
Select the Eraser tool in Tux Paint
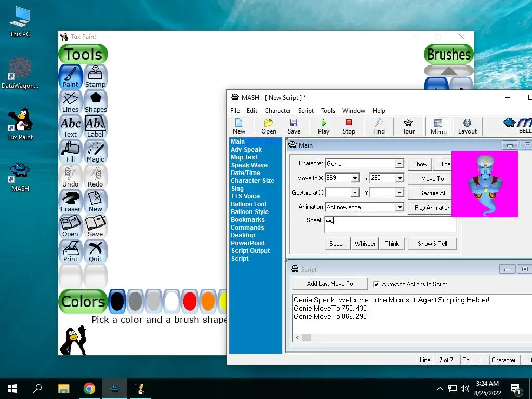71,202
